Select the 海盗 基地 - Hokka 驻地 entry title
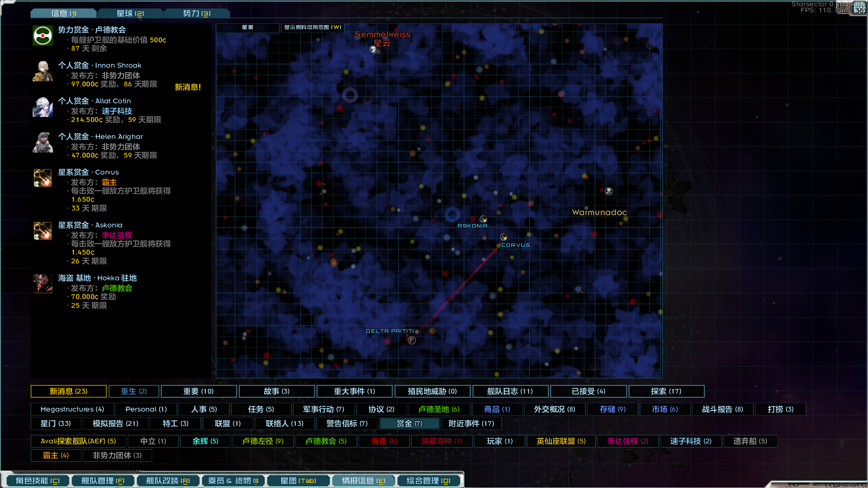Viewport: 868px width, 488px height. (97, 278)
